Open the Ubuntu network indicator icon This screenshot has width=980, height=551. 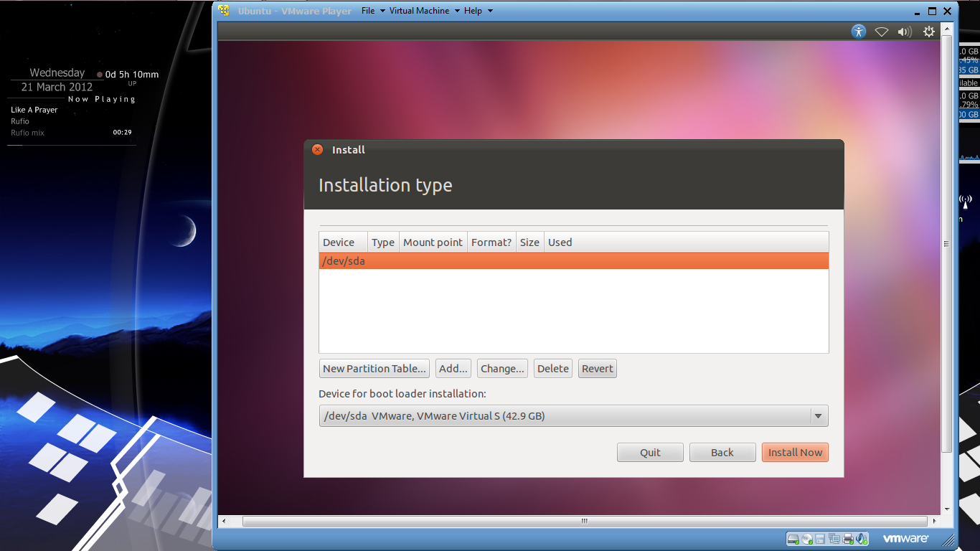[x=882, y=32]
